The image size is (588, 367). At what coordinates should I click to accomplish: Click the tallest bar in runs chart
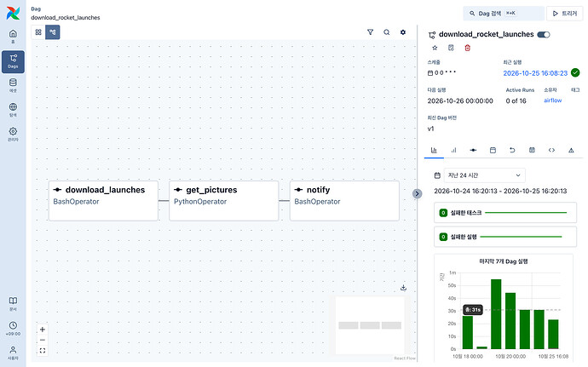coord(496,314)
